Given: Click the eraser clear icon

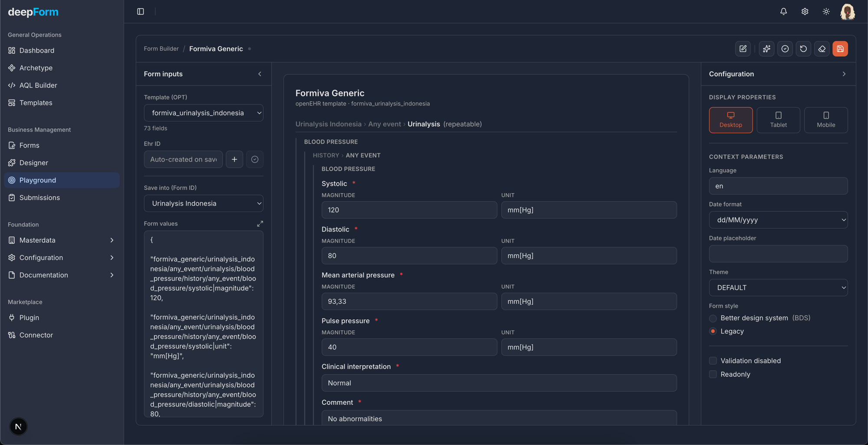Looking at the screenshot, I should point(822,49).
